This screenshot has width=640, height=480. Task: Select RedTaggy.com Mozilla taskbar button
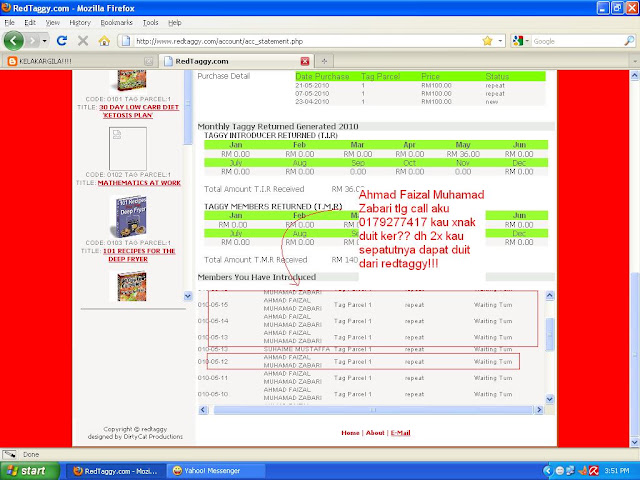click(x=116, y=471)
